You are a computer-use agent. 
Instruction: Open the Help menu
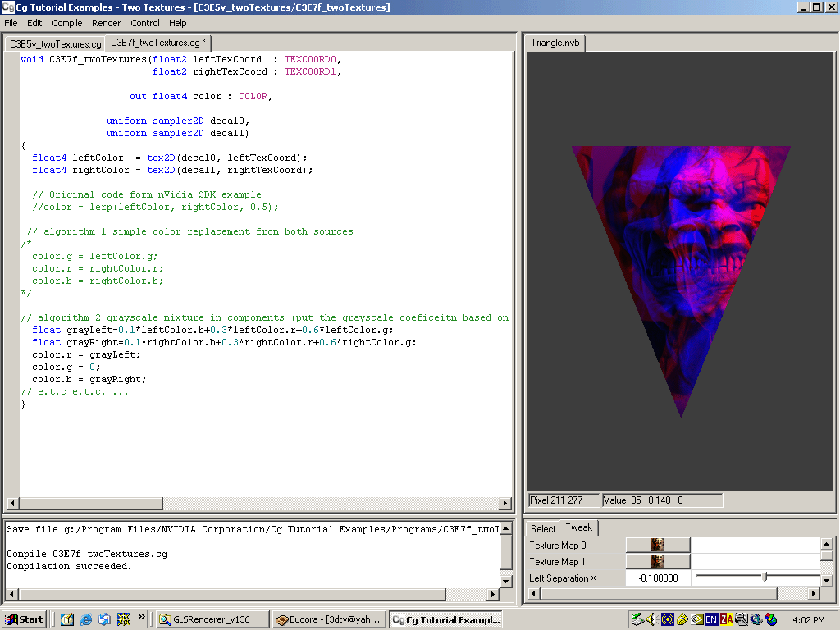(x=177, y=23)
